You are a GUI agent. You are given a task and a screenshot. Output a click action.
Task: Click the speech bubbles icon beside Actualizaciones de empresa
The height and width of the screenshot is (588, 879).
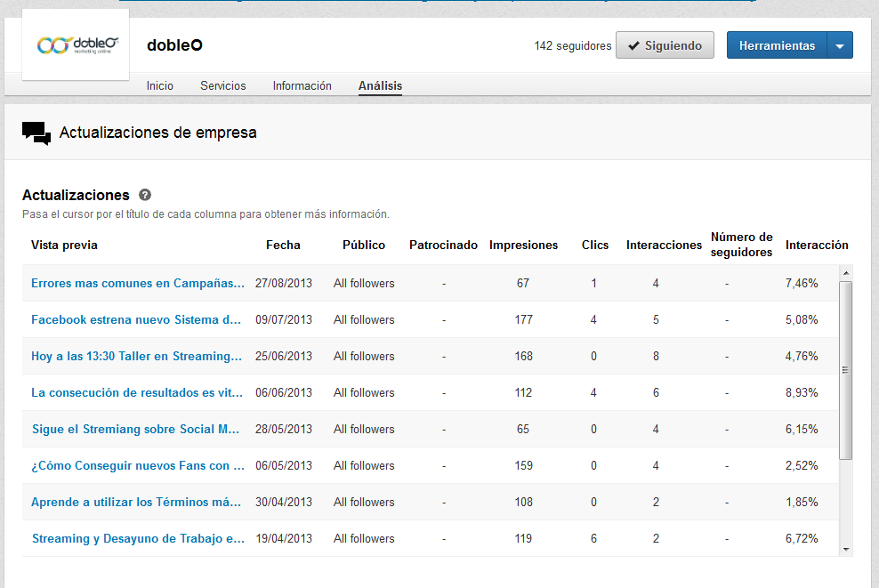[35, 132]
